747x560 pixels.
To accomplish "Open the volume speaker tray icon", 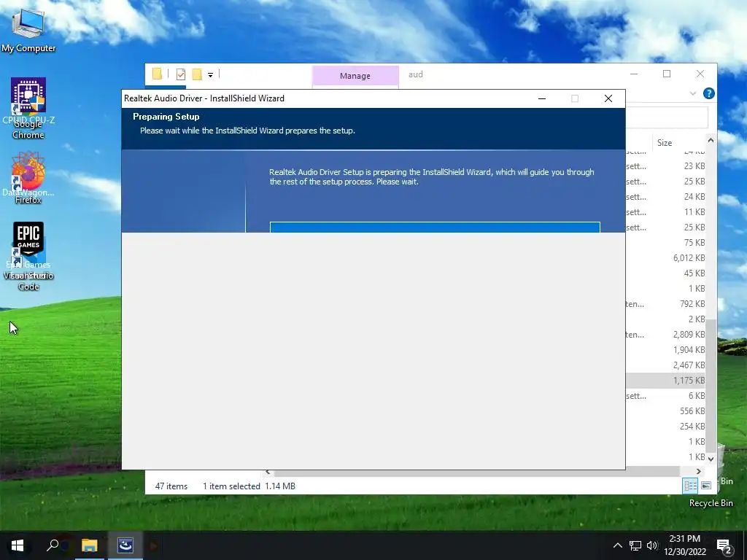I will pos(651,545).
